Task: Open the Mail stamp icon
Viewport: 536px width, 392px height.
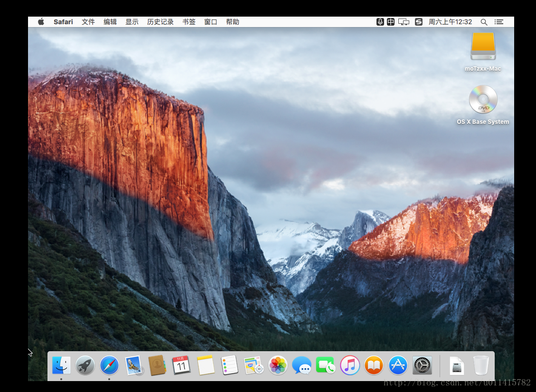Action: (x=134, y=365)
